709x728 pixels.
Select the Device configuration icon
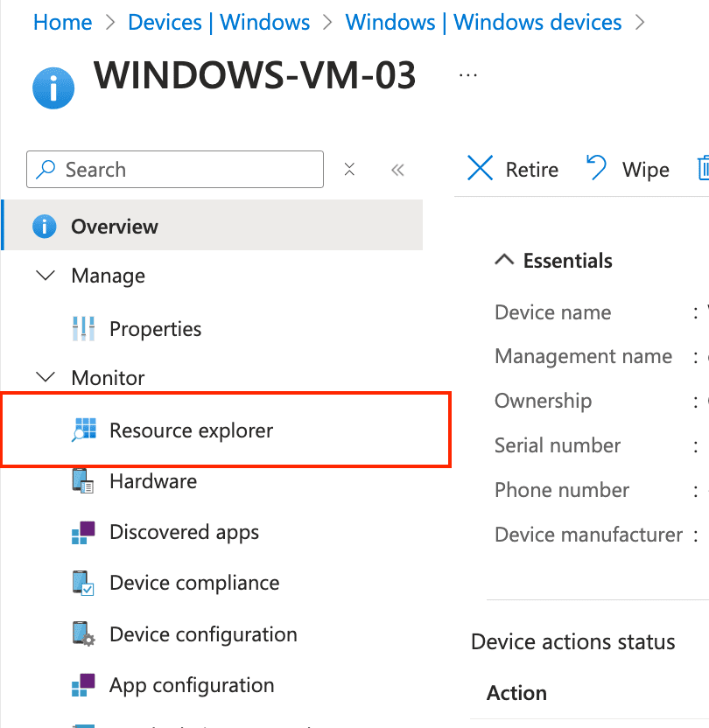[84, 633]
